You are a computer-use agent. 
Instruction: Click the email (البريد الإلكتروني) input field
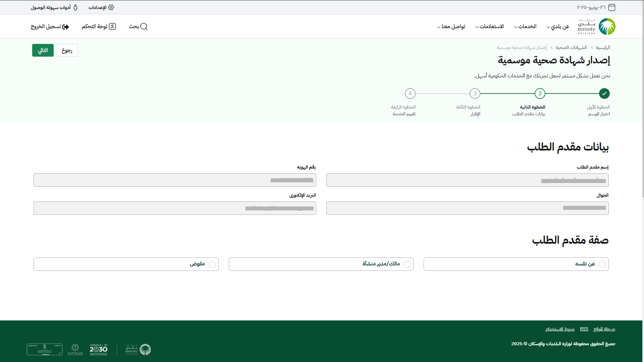174,208
